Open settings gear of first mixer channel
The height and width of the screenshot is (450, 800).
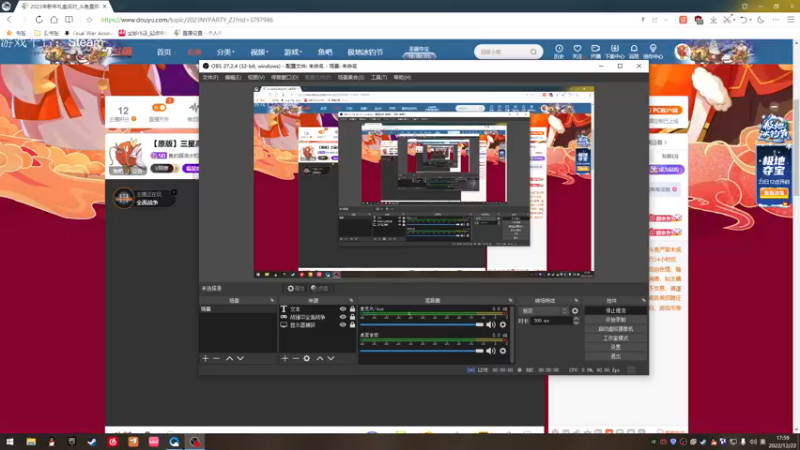click(x=503, y=324)
